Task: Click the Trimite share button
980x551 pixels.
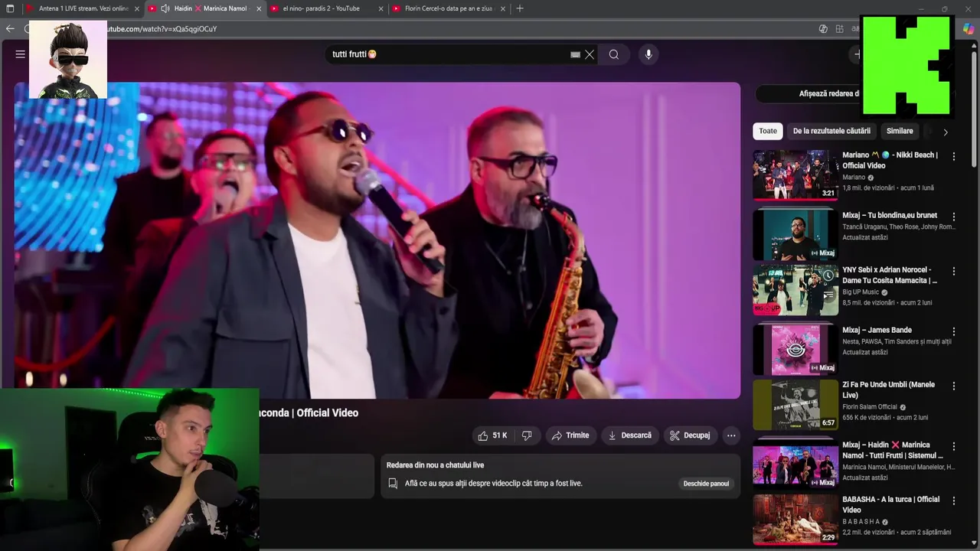Action: [x=570, y=435]
